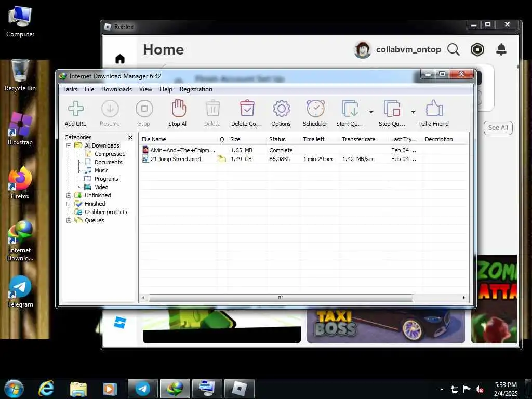The image size is (532, 399).
Task: Click See All in Roblox window
Action: pyautogui.click(x=498, y=128)
